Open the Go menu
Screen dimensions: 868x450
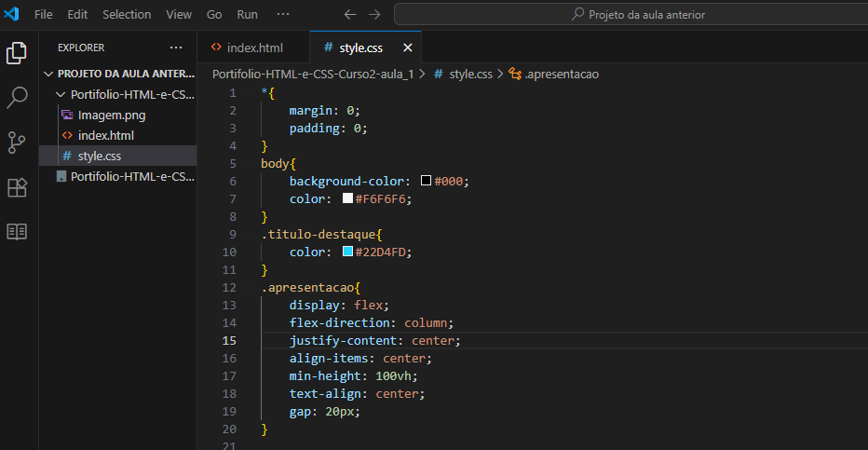coord(214,14)
